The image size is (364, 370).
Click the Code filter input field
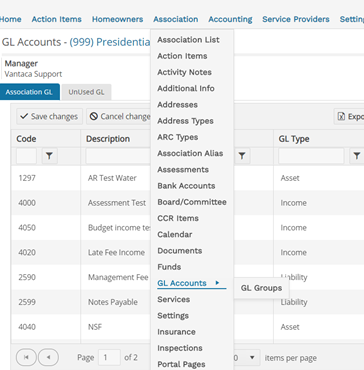click(x=26, y=156)
